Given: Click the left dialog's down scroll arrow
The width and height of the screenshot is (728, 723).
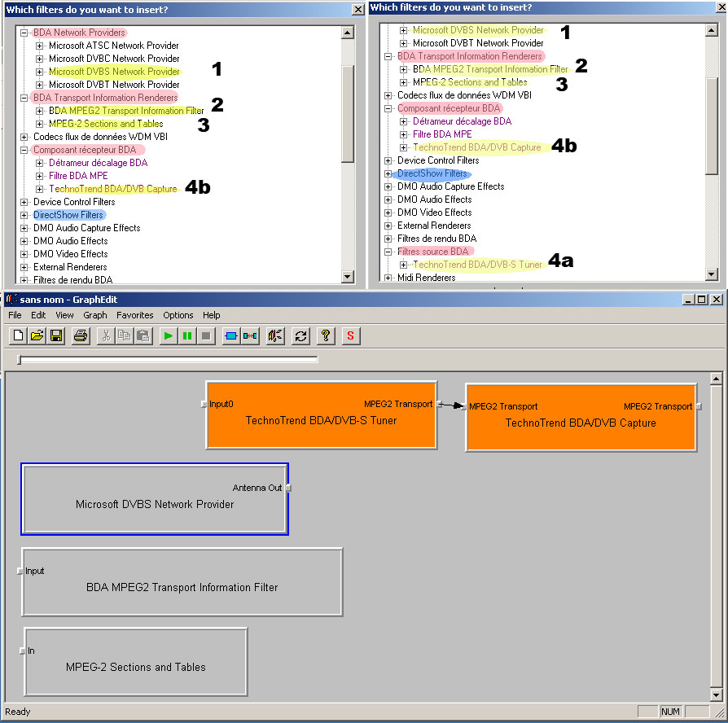Looking at the screenshot, I should [347, 277].
